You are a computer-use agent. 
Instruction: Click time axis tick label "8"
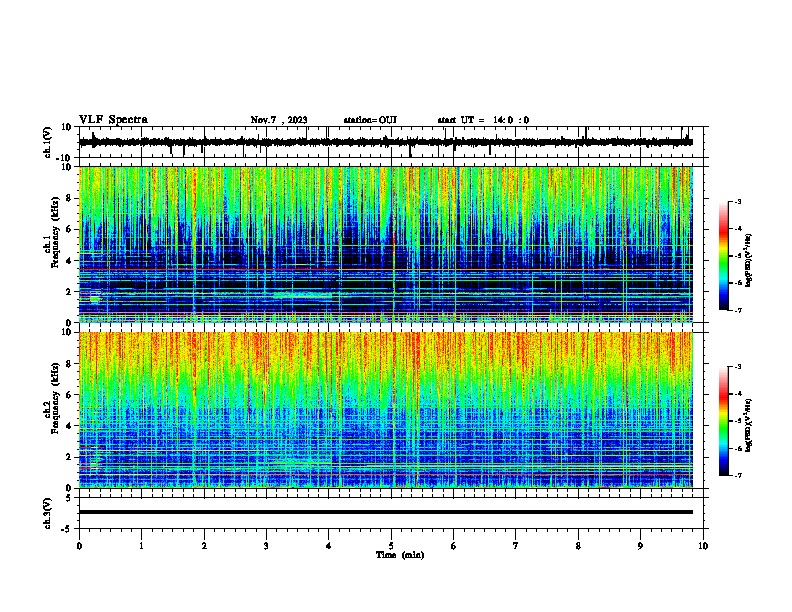click(x=578, y=546)
